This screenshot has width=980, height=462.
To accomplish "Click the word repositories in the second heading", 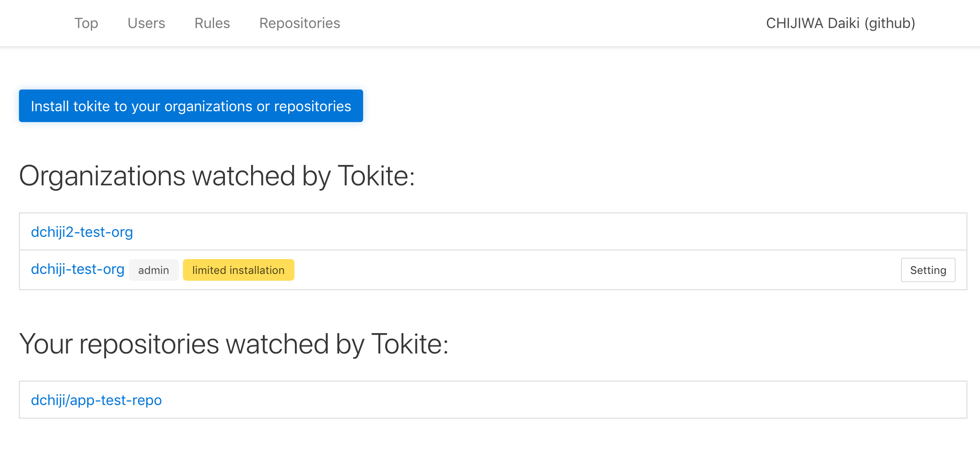I will [x=149, y=344].
